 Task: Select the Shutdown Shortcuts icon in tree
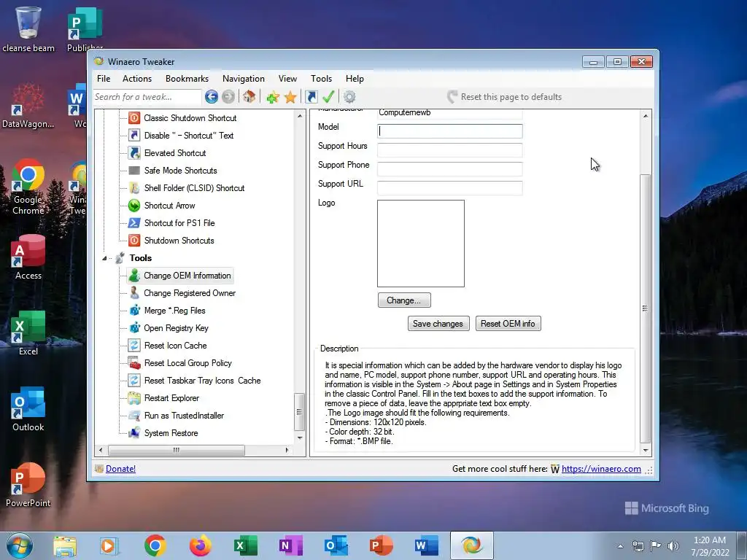click(134, 241)
